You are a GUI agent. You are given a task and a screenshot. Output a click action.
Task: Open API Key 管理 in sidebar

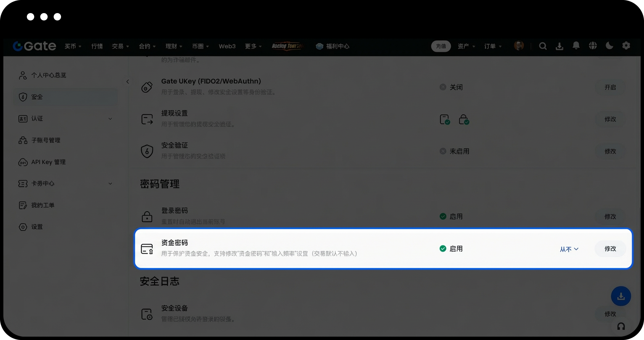tap(48, 162)
